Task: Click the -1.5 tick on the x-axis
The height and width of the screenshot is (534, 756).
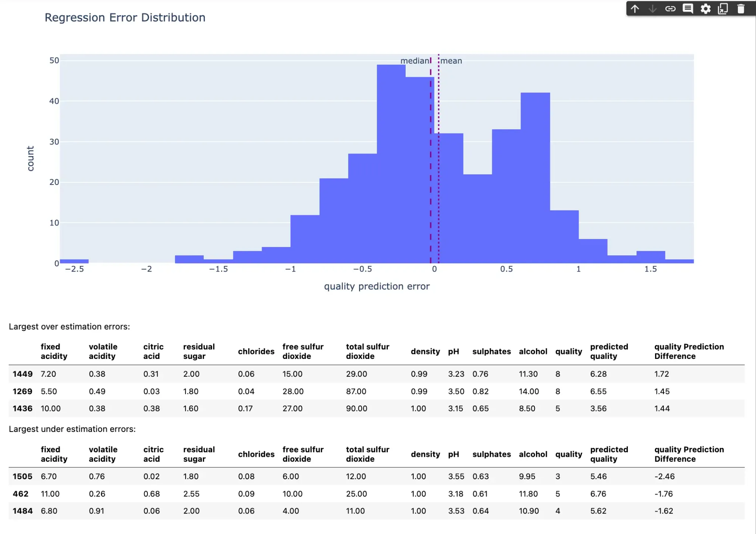Action: tap(218, 269)
